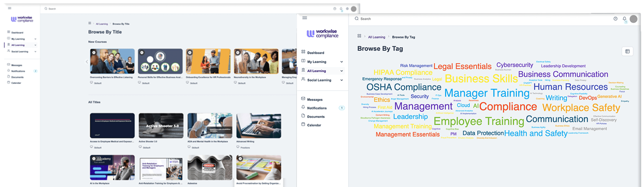This screenshot has height=187, width=644.
Task: Open the Cybersecurity tag
Action: (x=515, y=65)
